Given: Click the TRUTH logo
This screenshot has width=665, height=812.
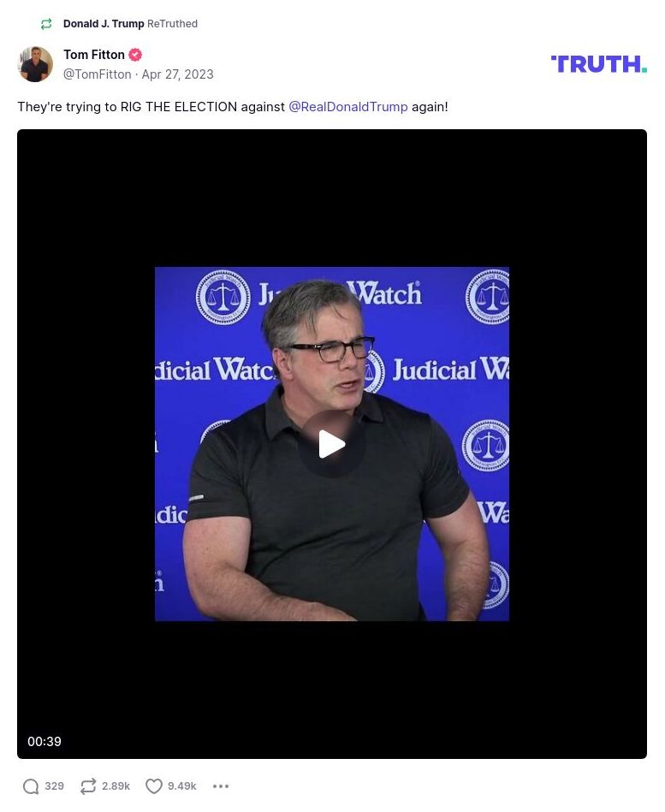Looking at the screenshot, I should pos(599,63).
